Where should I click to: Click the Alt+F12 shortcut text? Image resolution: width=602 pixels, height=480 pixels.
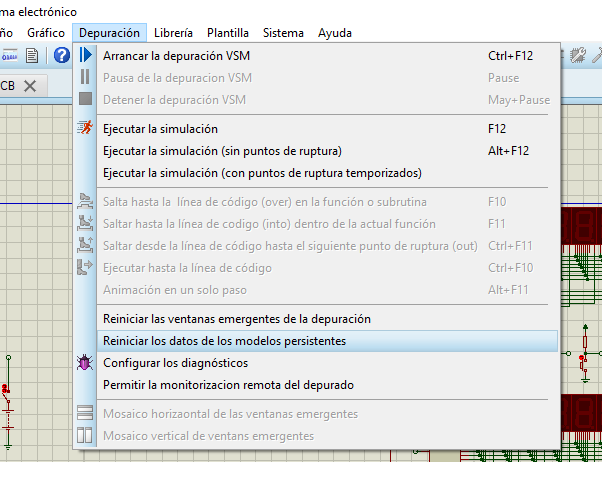point(508,151)
